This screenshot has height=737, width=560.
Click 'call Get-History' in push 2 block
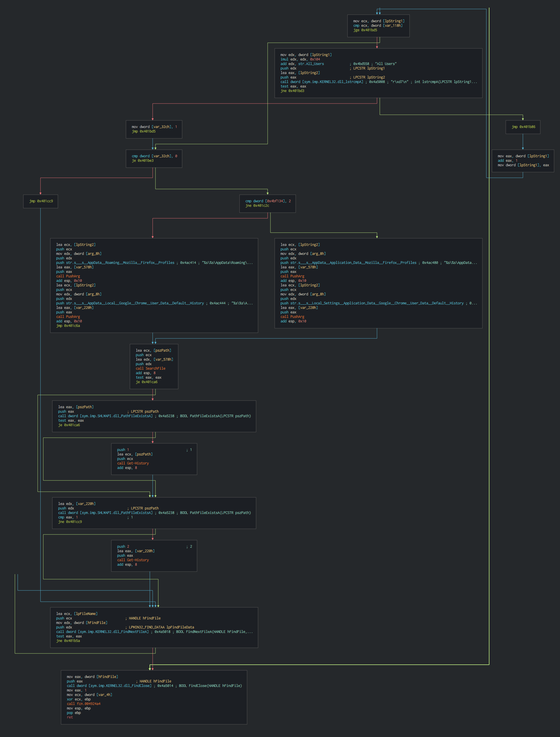(x=133, y=560)
